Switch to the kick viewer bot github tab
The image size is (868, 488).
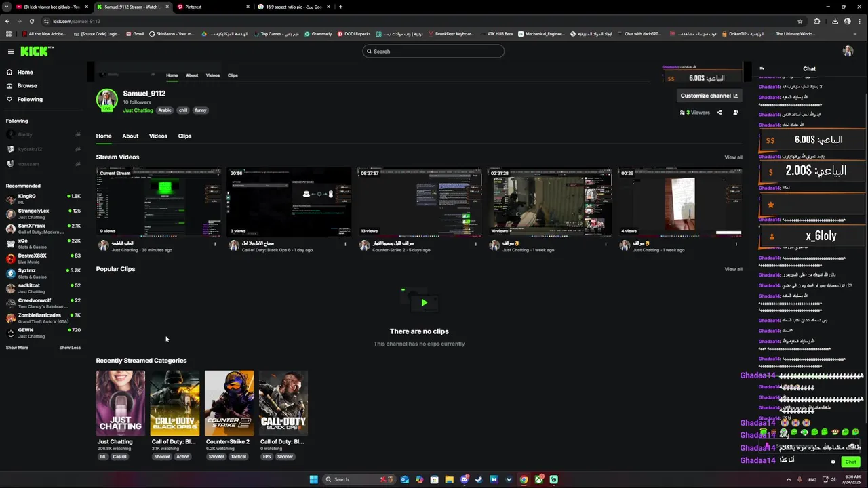(x=51, y=7)
